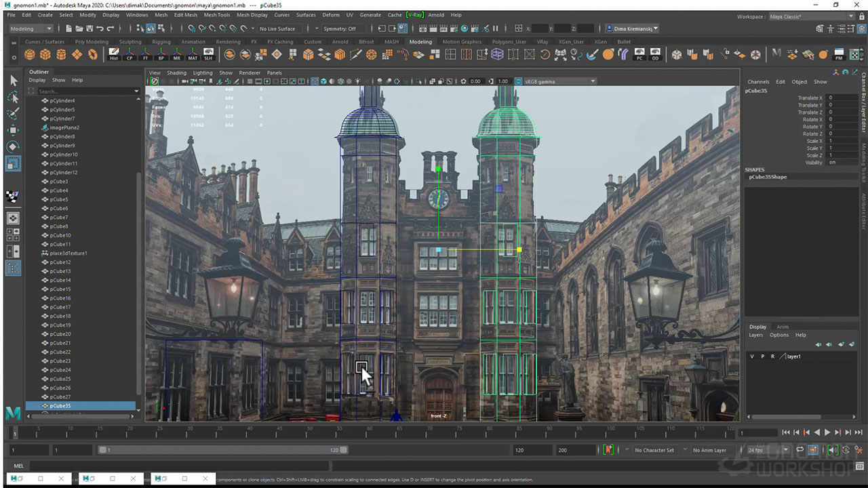Open the Modeling menu set dropdown
This screenshot has width=868, height=488.
coord(31,28)
